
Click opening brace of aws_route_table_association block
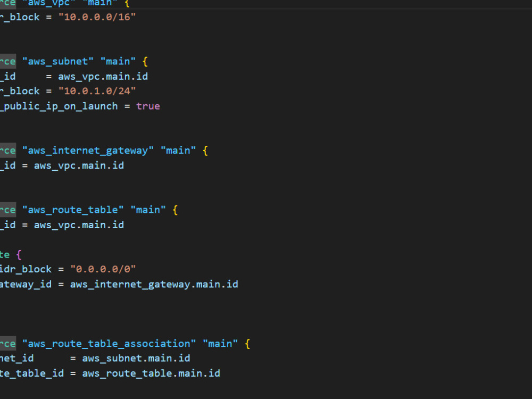coord(247,344)
